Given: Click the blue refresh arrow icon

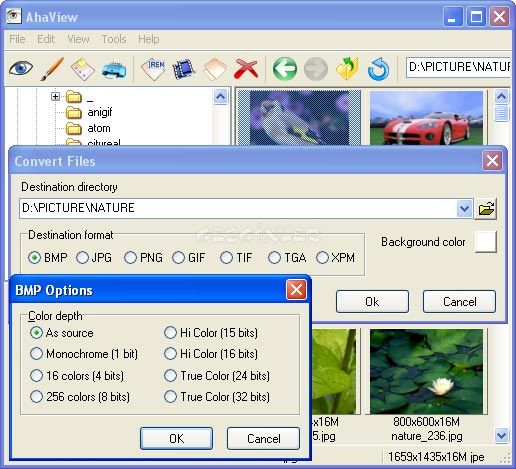Looking at the screenshot, I should [379, 69].
